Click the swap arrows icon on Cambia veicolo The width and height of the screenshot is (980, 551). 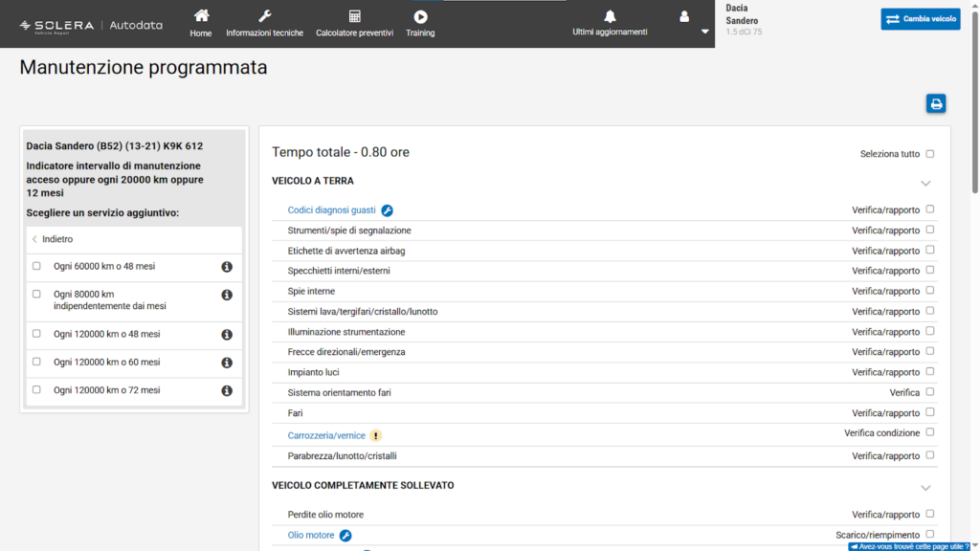pyautogui.click(x=893, y=19)
